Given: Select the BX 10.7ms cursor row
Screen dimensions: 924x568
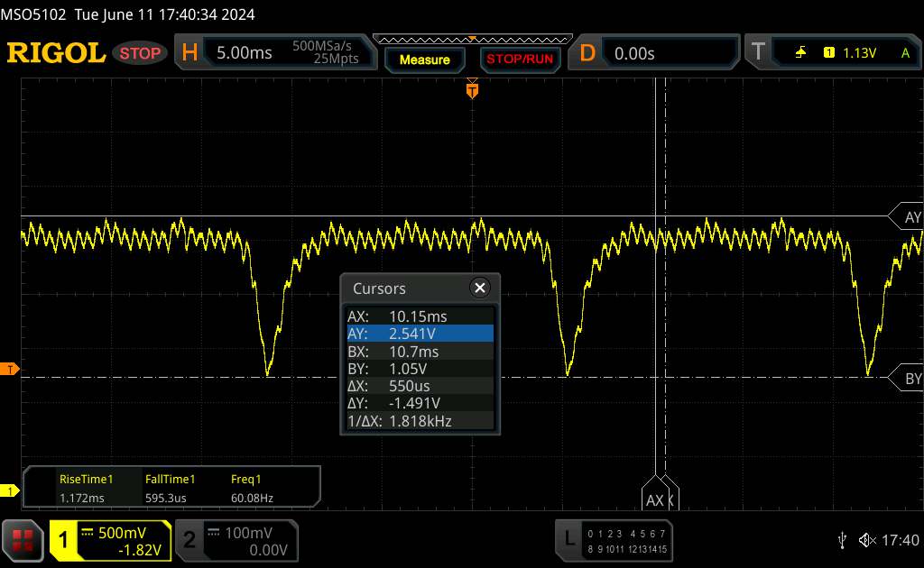Looking at the screenshot, I should pos(420,352).
